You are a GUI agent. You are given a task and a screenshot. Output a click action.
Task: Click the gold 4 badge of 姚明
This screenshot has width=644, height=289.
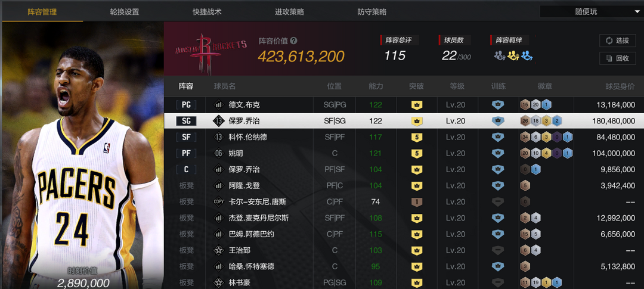pos(546,154)
